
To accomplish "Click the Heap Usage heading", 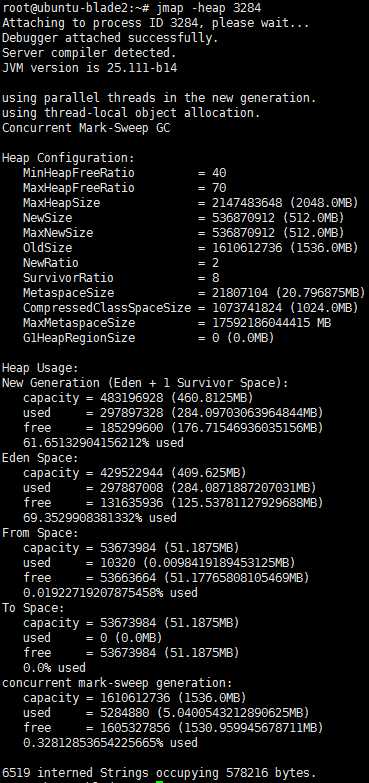I will tap(40, 368).
